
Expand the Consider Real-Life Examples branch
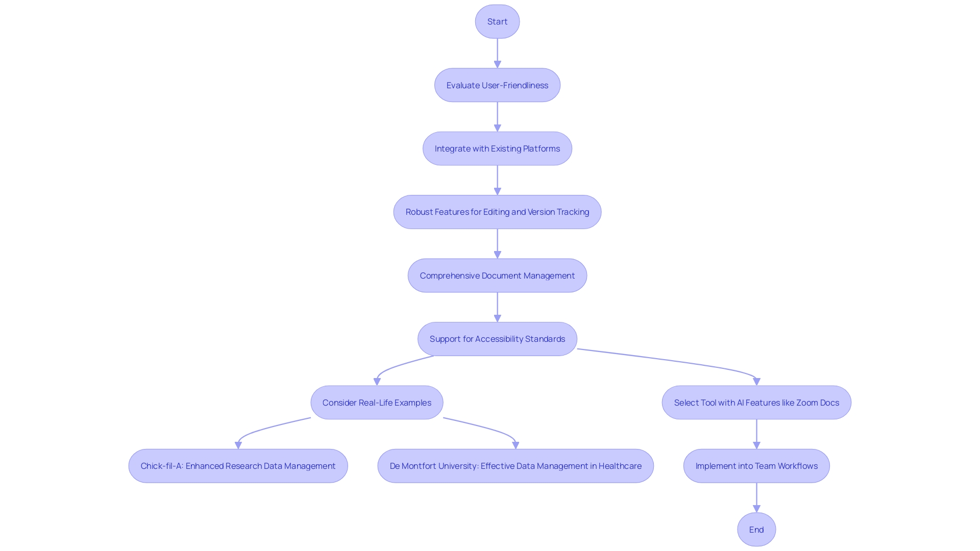pyautogui.click(x=377, y=403)
